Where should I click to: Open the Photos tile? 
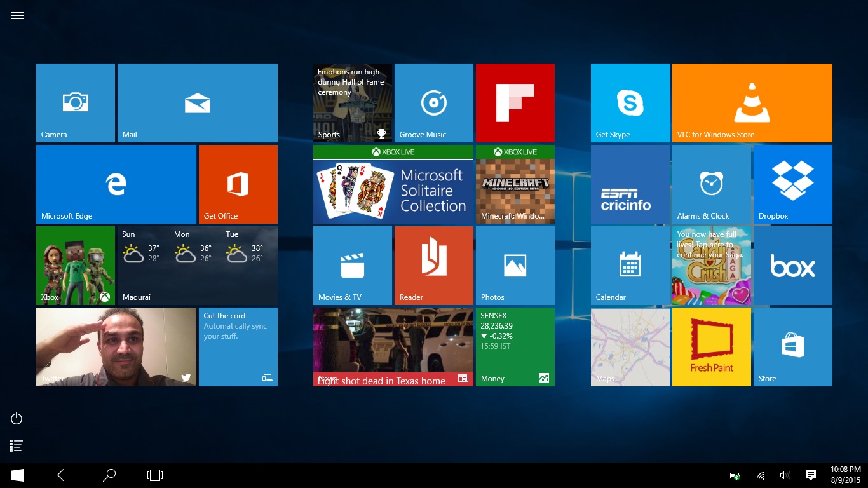(515, 266)
